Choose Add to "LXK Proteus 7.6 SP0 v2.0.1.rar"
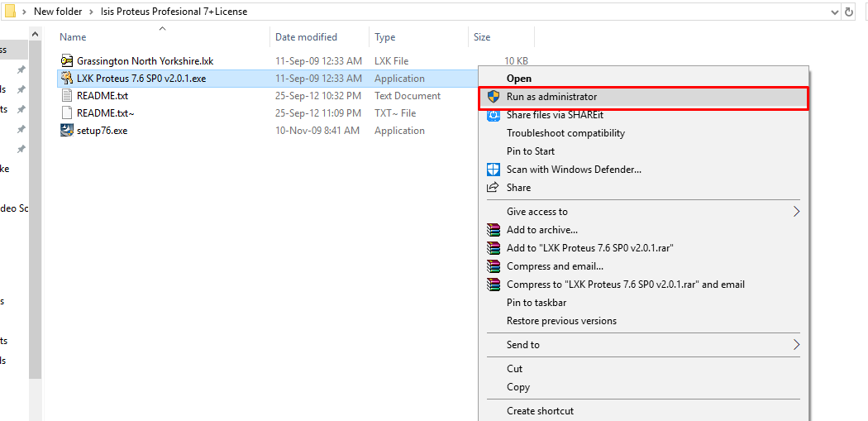This screenshot has height=421, width=868. [589, 247]
